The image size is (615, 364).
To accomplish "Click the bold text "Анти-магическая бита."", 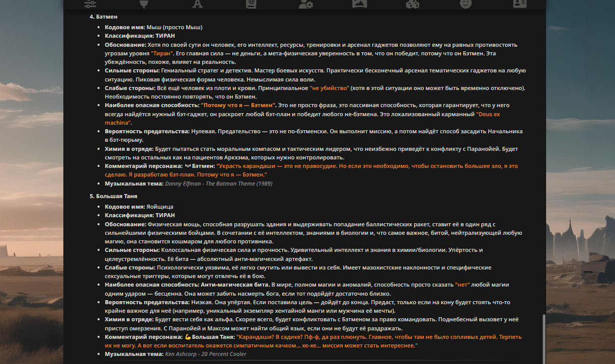I will [x=235, y=285].
